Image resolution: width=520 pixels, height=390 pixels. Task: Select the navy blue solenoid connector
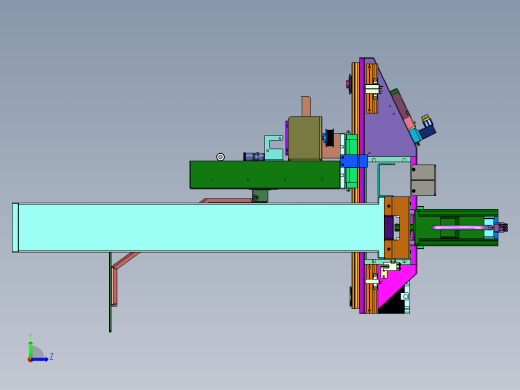pyautogui.click(x=428, y=131)
